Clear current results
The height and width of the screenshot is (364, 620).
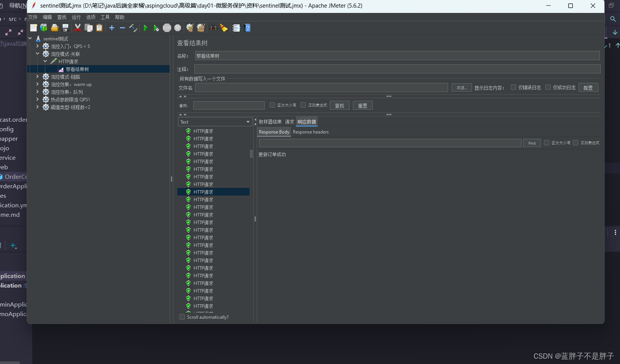click(x=190, y=28)
